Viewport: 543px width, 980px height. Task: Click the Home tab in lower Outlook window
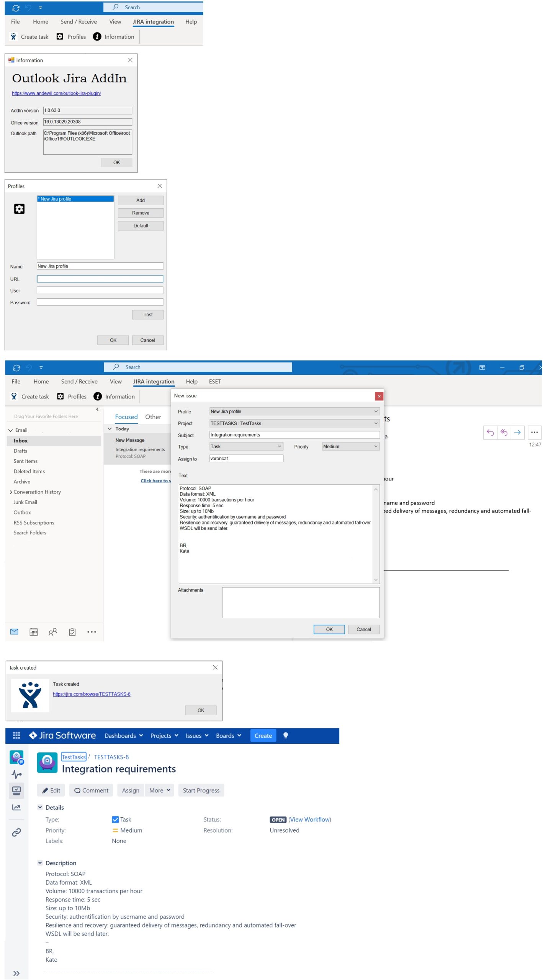41,381
